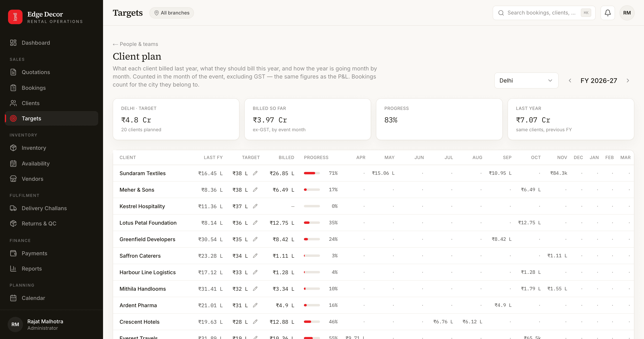Edit the Sundaram Textiles target pencil
Viewport: 644px width, 339px height.
(x=255, y=173)
